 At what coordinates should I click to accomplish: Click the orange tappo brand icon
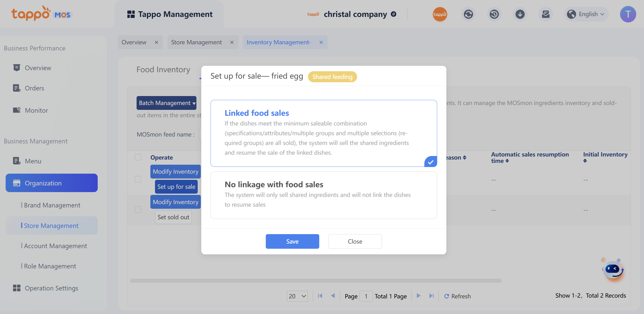point(440,14)
